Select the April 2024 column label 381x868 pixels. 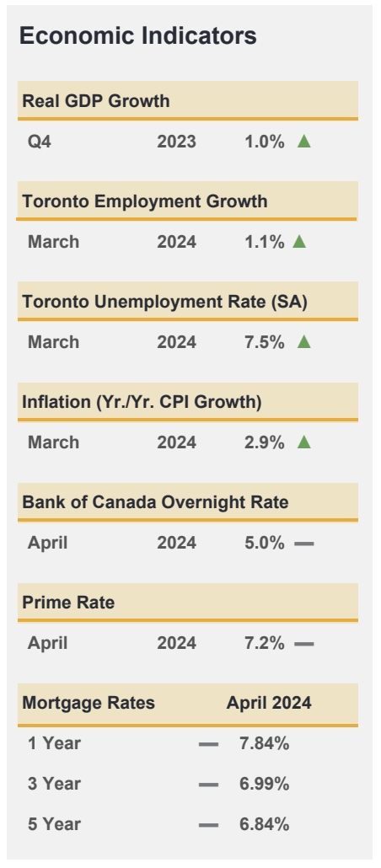point(269,703)
